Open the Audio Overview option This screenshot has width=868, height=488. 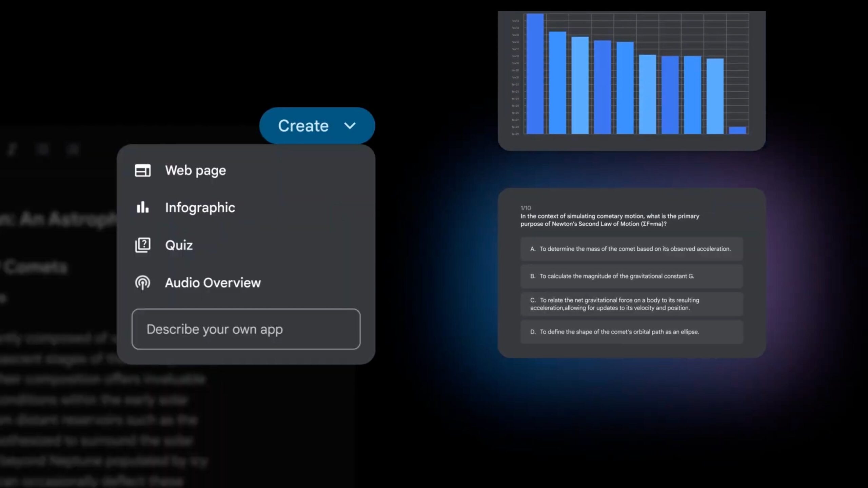click(x=213, y=283)
